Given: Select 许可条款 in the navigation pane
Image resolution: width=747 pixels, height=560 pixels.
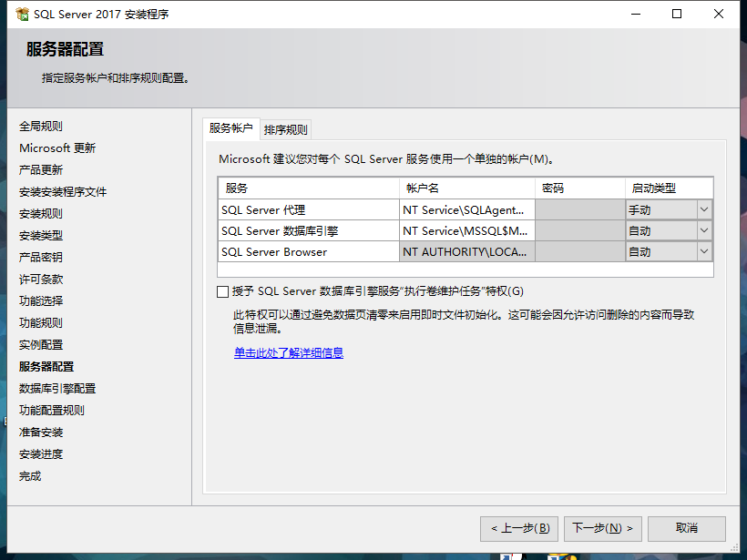Looking at the screenshot, I should pos(41,279).
